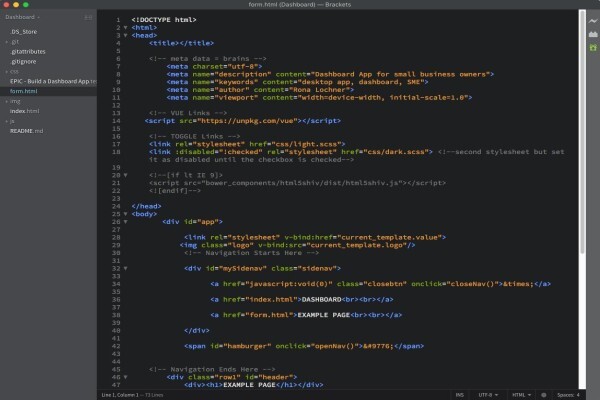
Task: Click the meta charset utf-8 line
Action: tap(214, 67)
